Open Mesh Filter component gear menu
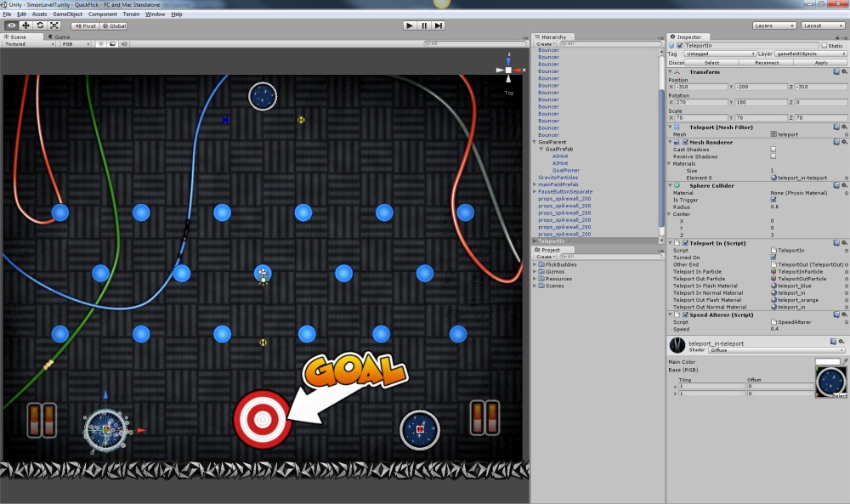The image size is (850, 504). [844, 127]
